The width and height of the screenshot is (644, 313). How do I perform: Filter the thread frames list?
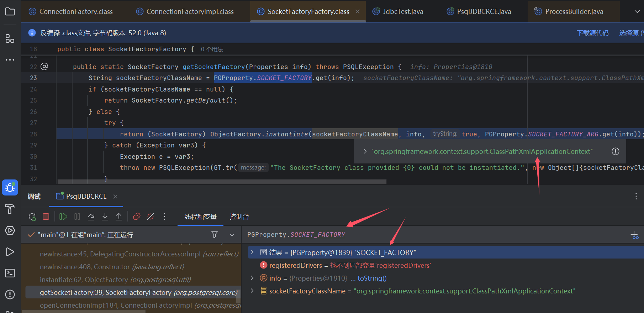click(x=215, y=235)
